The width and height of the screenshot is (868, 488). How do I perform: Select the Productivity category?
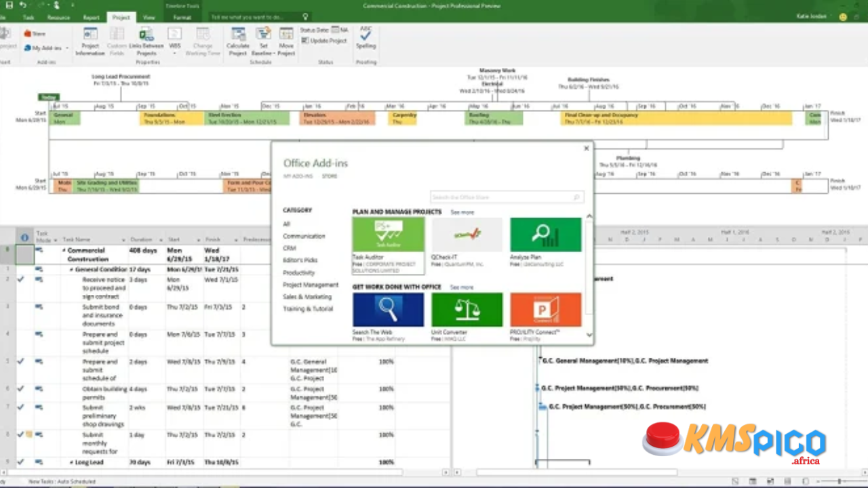299,272
